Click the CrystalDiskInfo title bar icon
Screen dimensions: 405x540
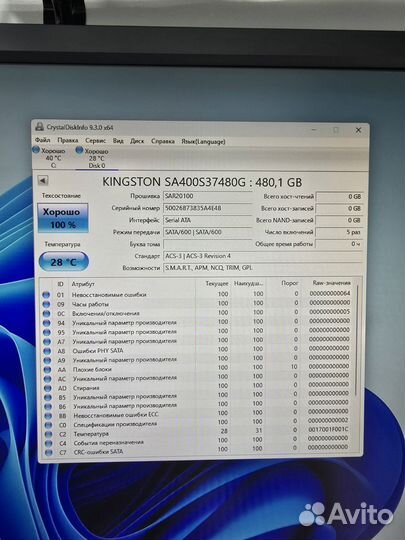pyautogui.click(x=40, y=127)
